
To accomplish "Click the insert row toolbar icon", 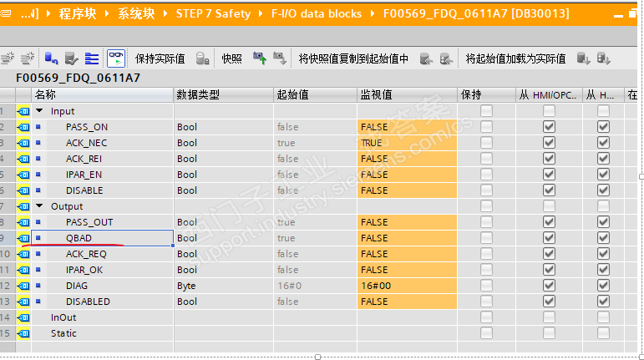I will [x=8, y=58].
